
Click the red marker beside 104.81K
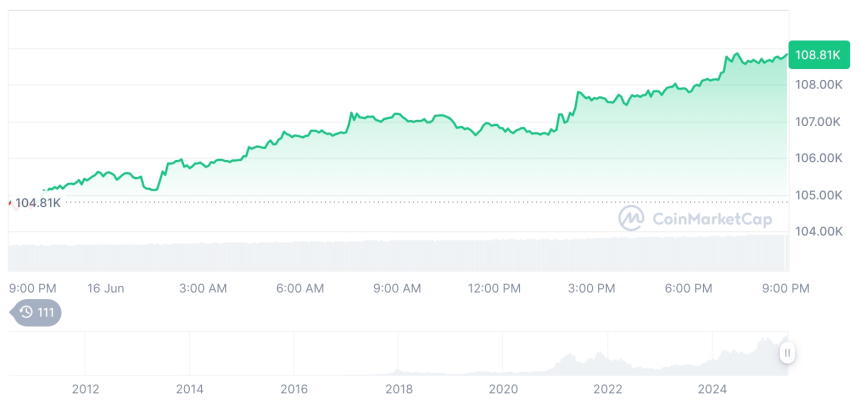[10, 203]
